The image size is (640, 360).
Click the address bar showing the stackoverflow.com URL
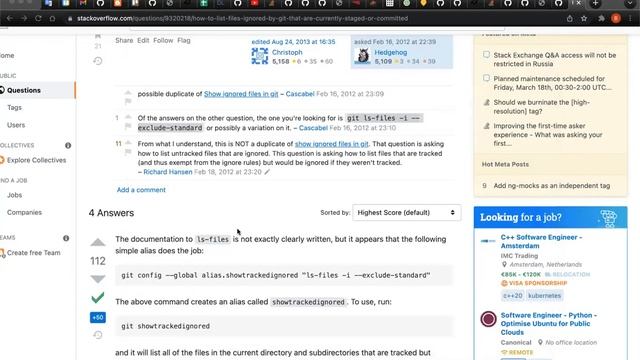[242, 18]
